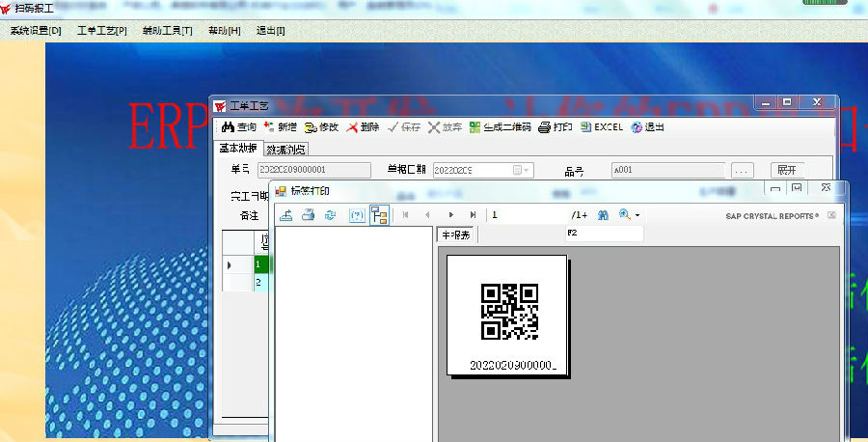Click the Refresh icon in report viewer toolbar
The width and height of the screenshot is (868, 442).
(331, 215)
